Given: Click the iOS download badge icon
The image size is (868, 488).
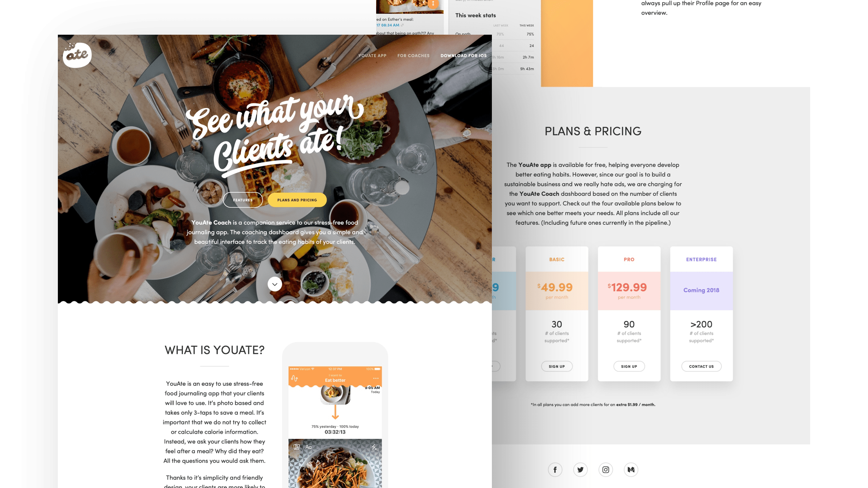Looking at the screenshot, I should pyautogui.click(x=464, y=55).
